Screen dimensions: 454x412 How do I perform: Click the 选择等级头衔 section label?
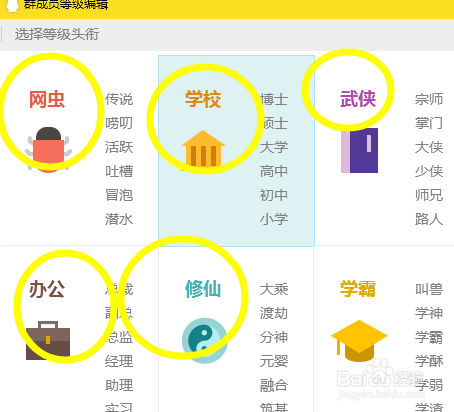57,34
